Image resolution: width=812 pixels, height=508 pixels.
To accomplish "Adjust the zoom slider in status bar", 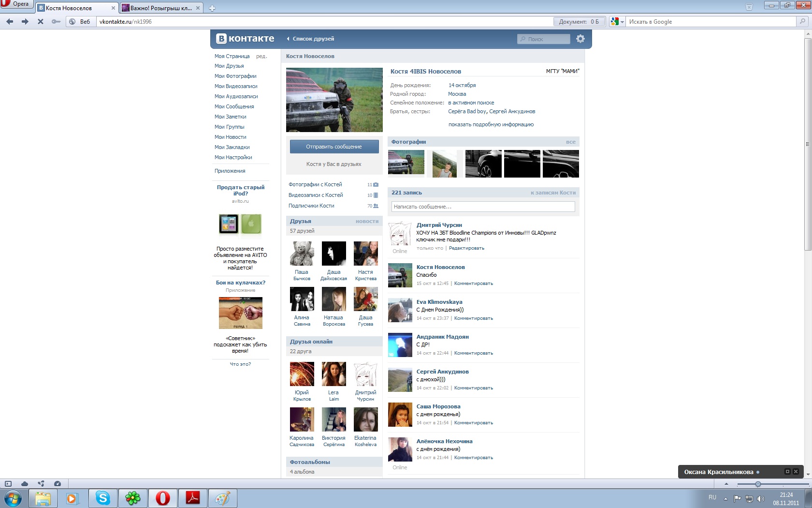I will click(758, 484).
